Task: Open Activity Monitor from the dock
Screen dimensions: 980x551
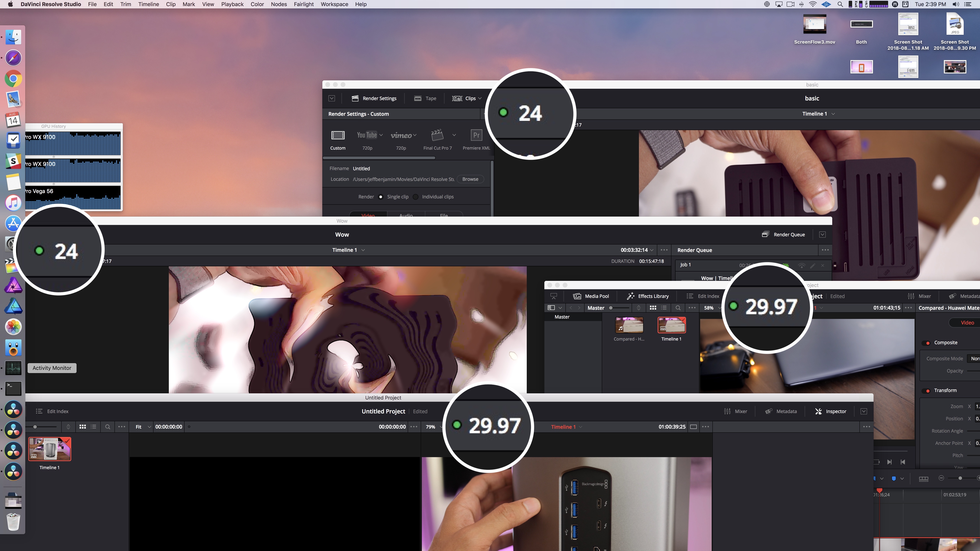Action: 13,368
